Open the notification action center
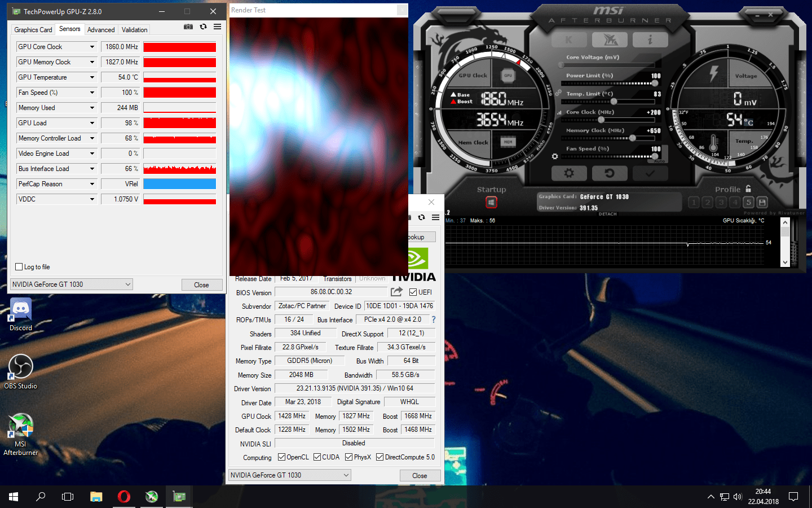 click(793, 497)
